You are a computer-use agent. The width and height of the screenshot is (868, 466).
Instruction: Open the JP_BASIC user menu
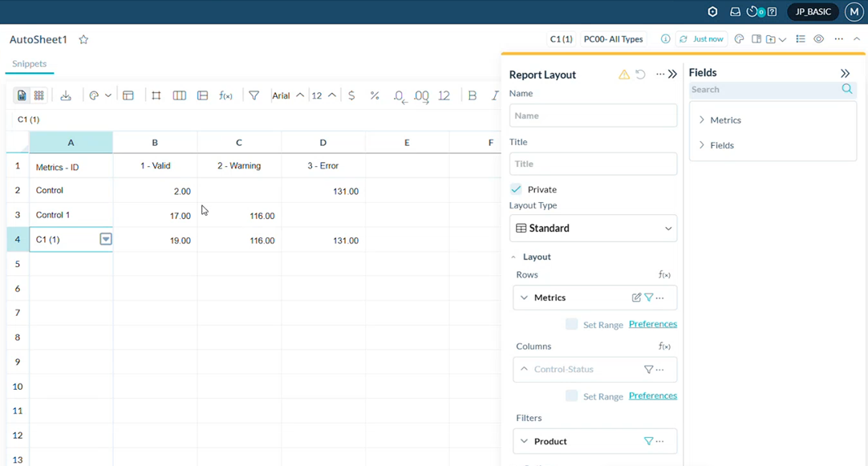(813, 12)
